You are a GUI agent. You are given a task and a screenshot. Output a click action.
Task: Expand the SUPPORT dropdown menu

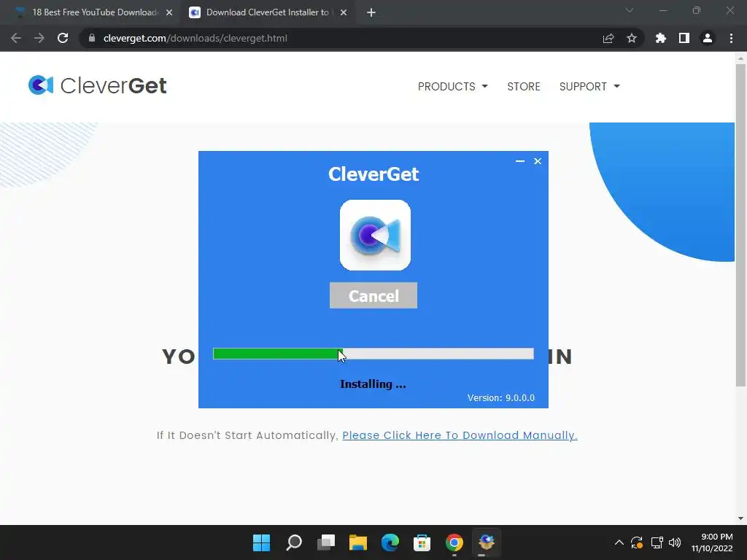tap(589, 87)
